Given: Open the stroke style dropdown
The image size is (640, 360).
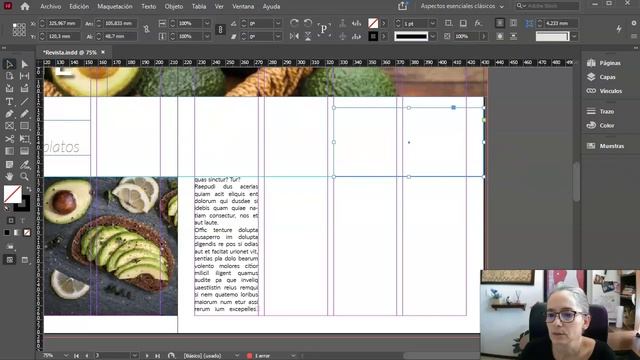Looking at the screenshot, I should coord(433,36).
